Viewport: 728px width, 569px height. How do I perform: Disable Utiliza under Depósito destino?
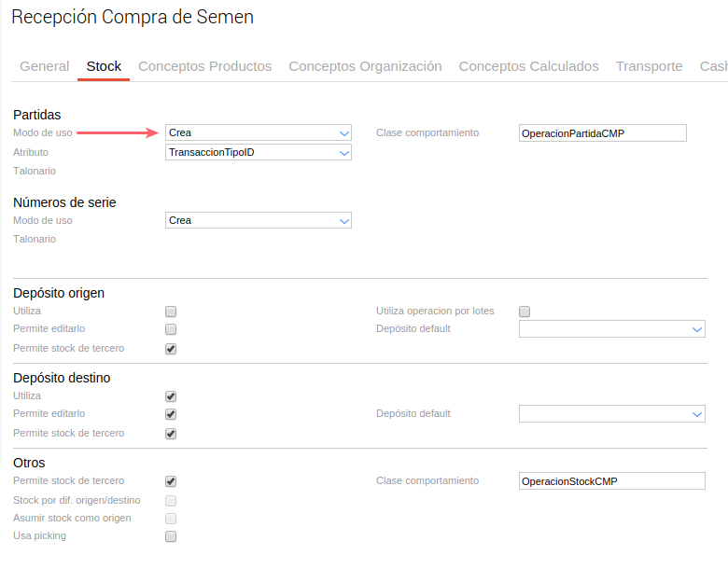click(171, 396)
